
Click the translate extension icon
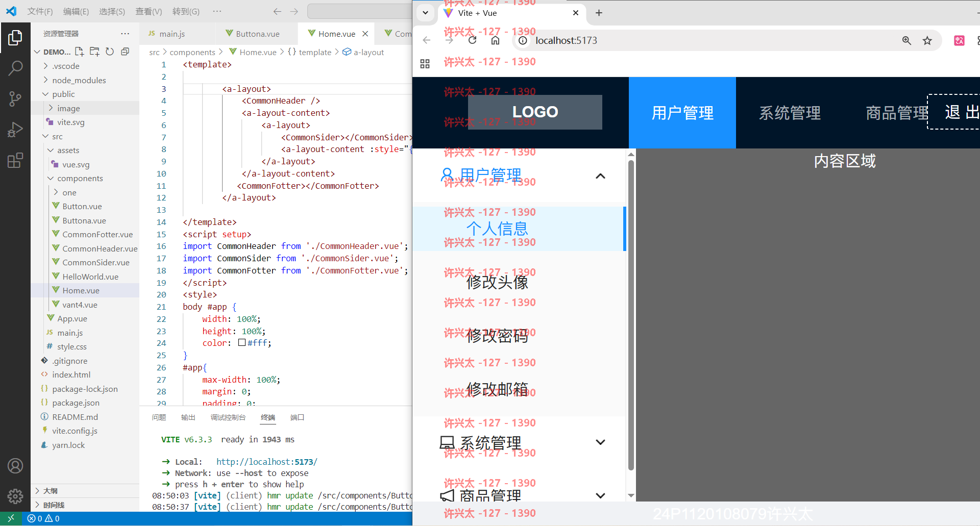[x=959, y=40]
